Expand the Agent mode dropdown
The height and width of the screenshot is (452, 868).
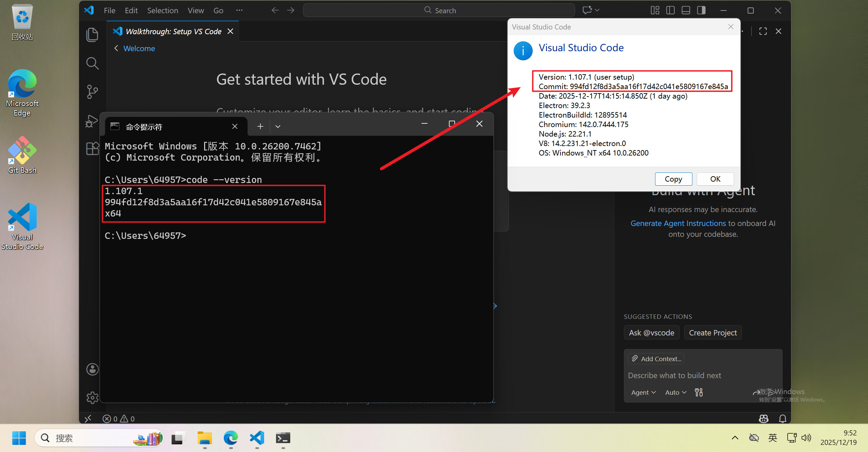(x=643, y=392)
